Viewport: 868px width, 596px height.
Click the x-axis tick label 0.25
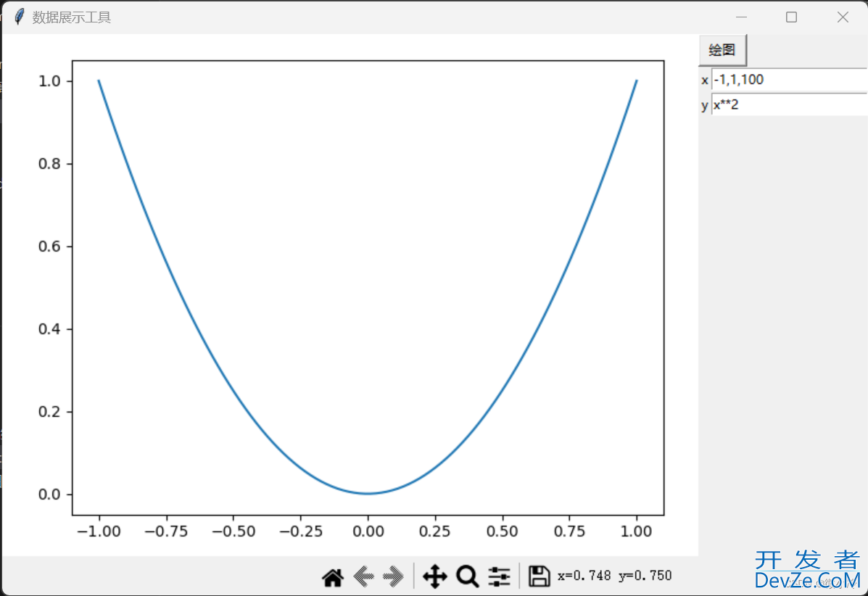tap(434, 531)
